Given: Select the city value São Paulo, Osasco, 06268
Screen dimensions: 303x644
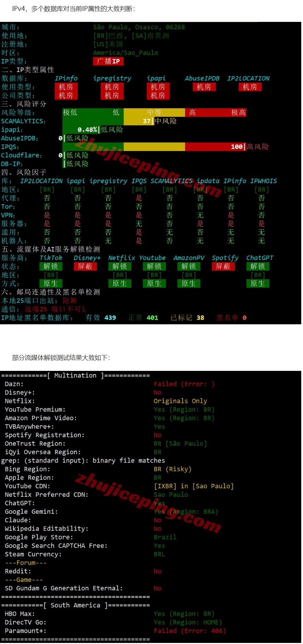Looking at the screenshot, I should click(x=139, y=27).
